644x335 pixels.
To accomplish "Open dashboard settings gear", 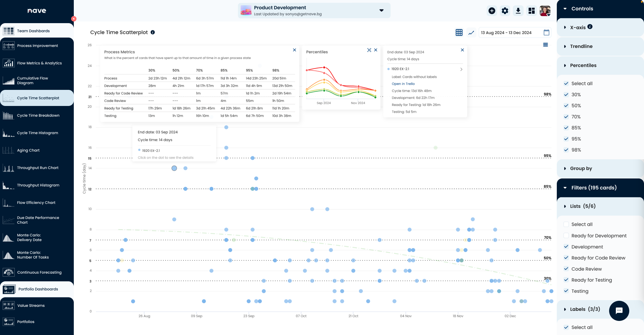I will click(505, 10).
